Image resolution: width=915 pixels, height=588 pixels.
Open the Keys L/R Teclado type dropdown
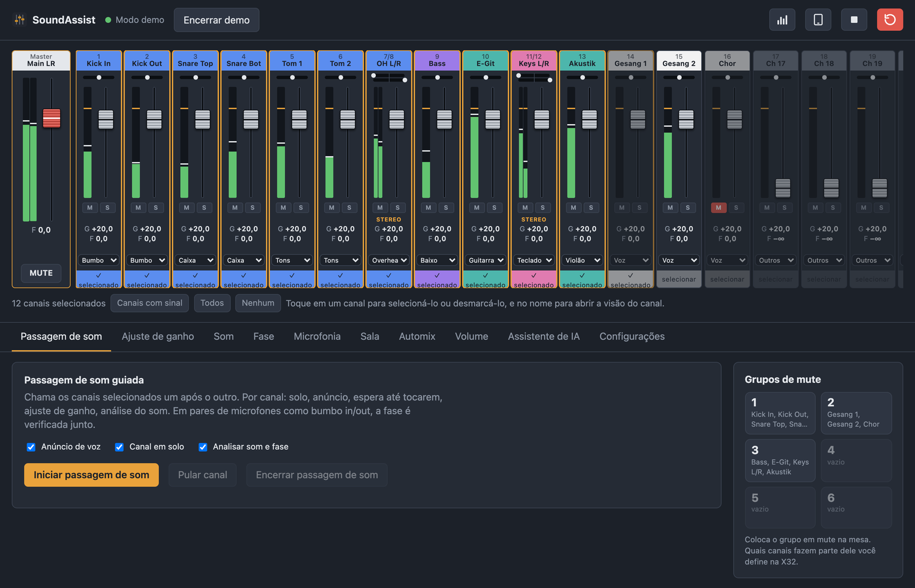tap(534, 260)
